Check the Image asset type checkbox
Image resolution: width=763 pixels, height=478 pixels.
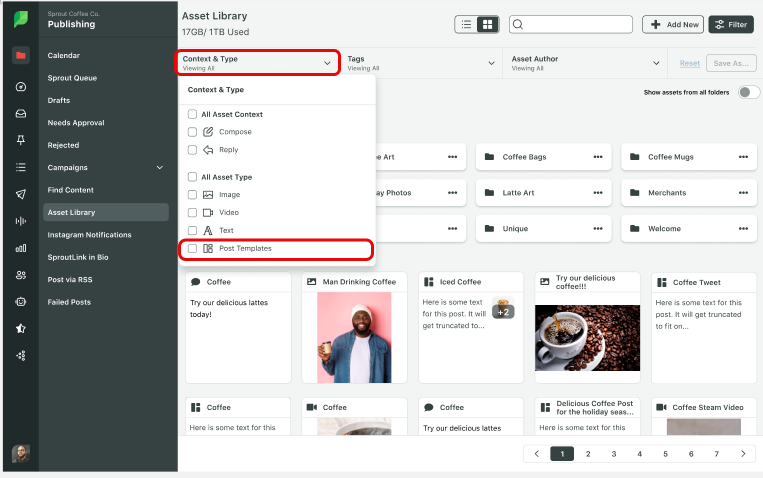pos(192,195)
